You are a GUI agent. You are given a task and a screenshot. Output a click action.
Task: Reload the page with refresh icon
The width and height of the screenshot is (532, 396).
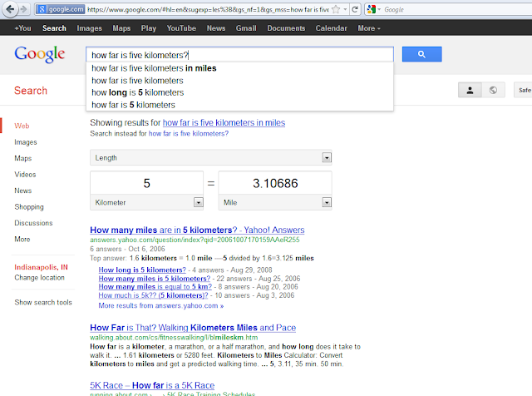[x=355, y=9]
